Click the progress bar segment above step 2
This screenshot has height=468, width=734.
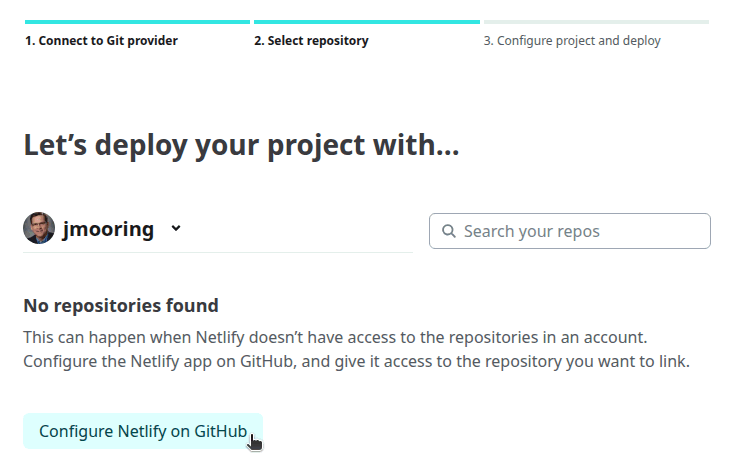point(366,21)
